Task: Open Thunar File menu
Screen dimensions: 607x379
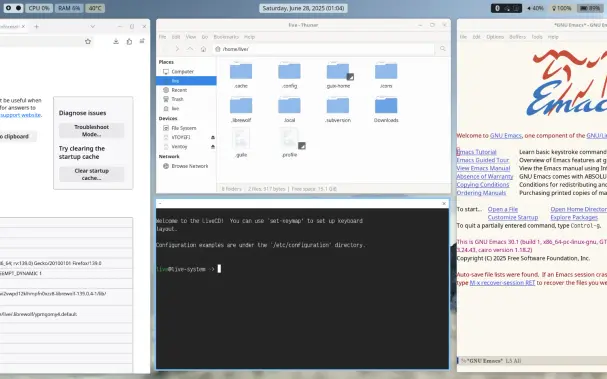Action: pyautogui.click(x=163, y=37)
